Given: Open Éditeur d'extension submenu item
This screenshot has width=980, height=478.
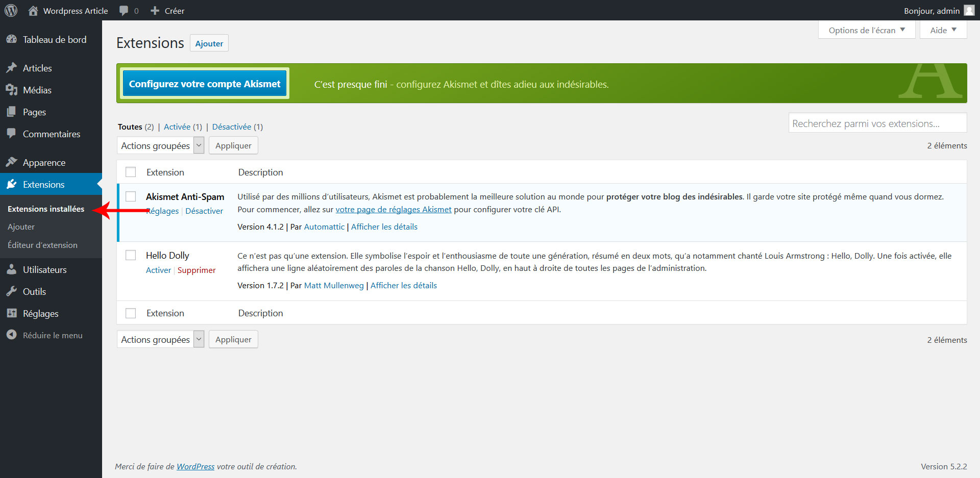Looking at the screenshot, I should tap(42, 245).
